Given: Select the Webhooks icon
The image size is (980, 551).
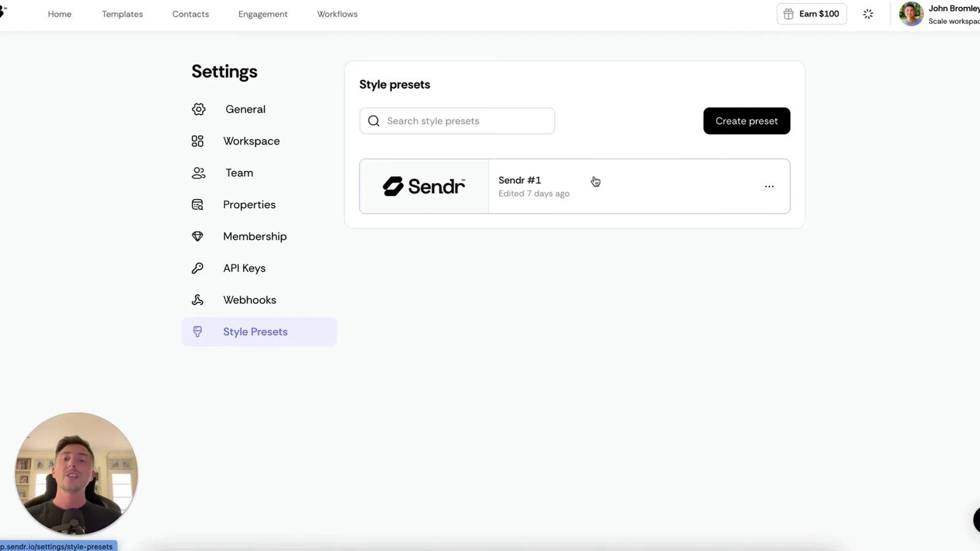Looking at the screenshot, I should pos(197,300).
